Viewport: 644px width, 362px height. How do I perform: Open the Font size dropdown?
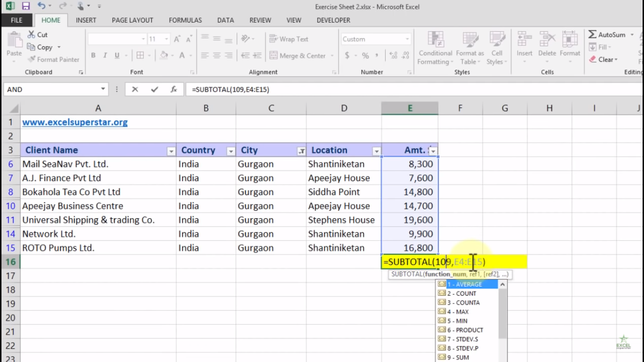tap(166, 39)
